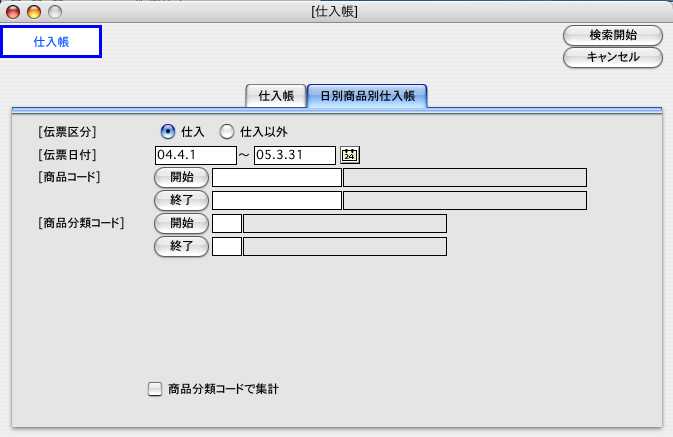Click 終了 button for 商品コード
This screenshot has height=437, width=673.
click(181, 200)
